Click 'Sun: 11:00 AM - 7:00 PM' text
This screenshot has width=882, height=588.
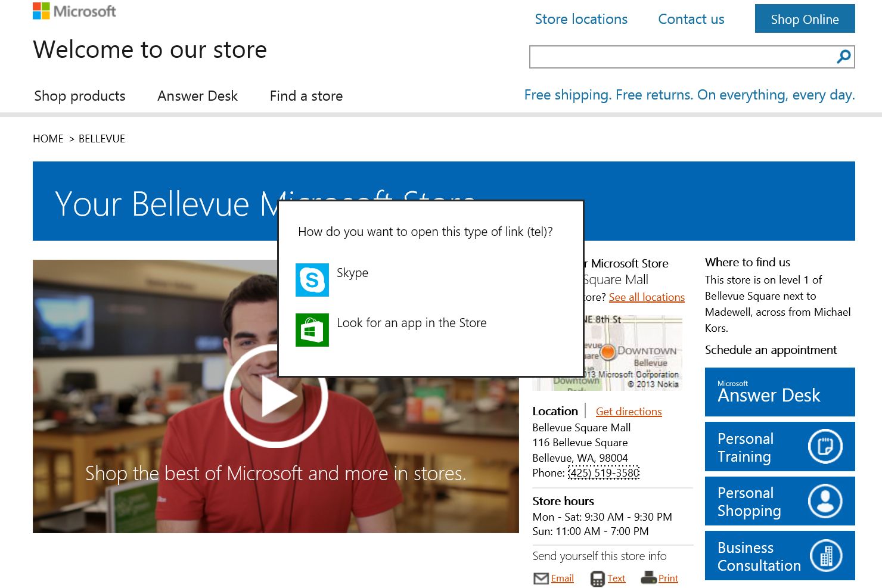coord(591,531)
